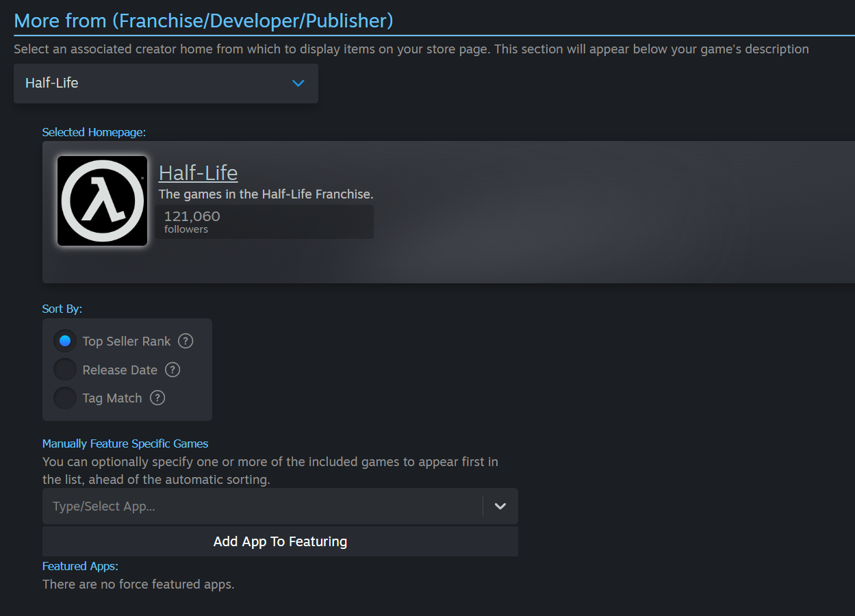Show help for Top Seller Rank
Screen dimensions: 855x616
click(x=186, y=341)
